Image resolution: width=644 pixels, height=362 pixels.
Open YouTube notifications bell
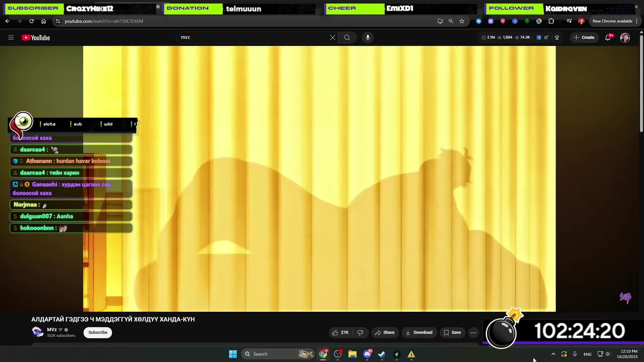(608, 37)
